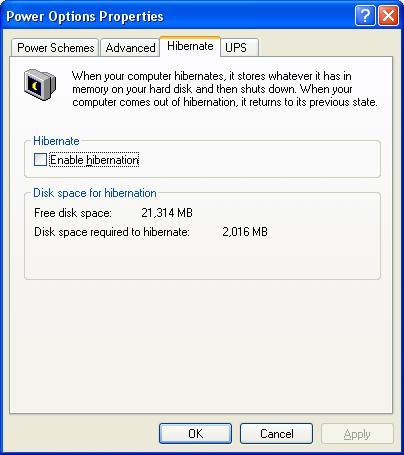Confirm settings with the OK button
Screen dimensions: 404x455
[x=195, y=433]
